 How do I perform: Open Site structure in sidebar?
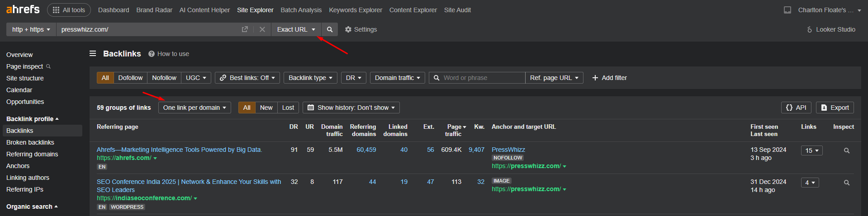[25, 78]
